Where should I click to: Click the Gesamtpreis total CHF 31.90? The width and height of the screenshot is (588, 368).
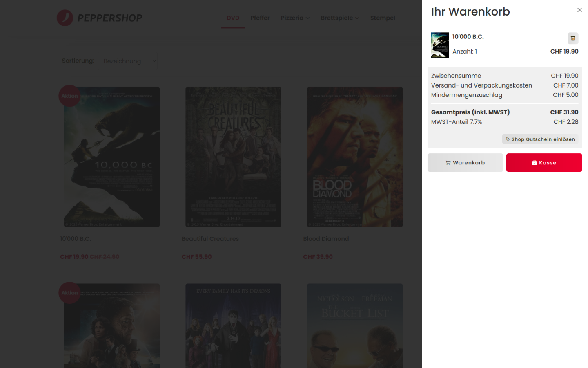(x=564, y=112)
